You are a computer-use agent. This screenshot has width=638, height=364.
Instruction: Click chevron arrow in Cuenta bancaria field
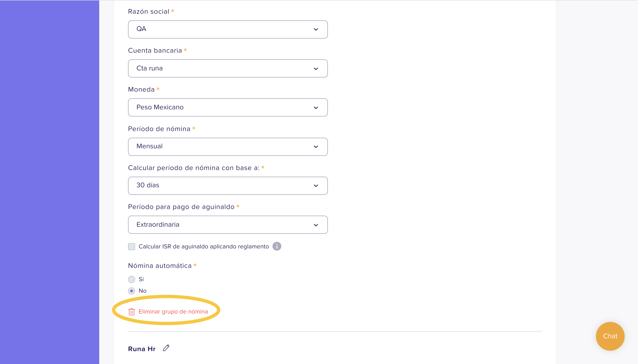pyautogui.click(x=316, y=69)
